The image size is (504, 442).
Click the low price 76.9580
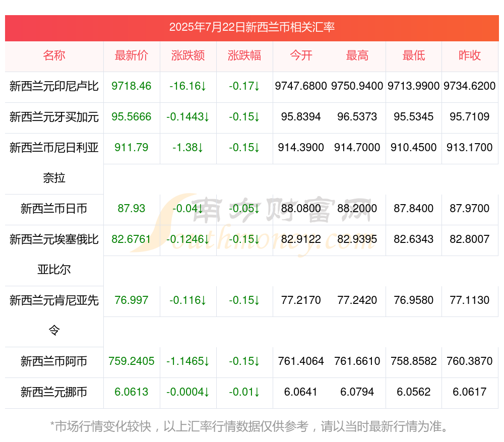pyautogui.click(x=414, y=300)
